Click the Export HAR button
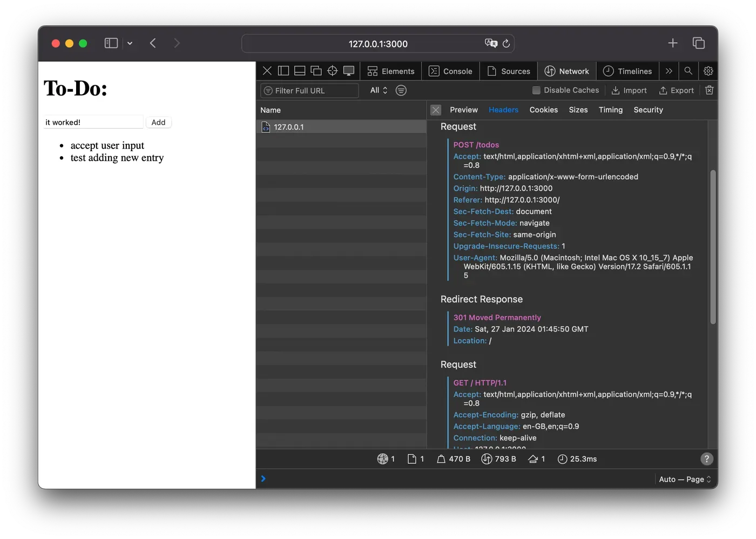Image resolution: width=756 pixels, height=539 pixels. [x=677, y=91]
